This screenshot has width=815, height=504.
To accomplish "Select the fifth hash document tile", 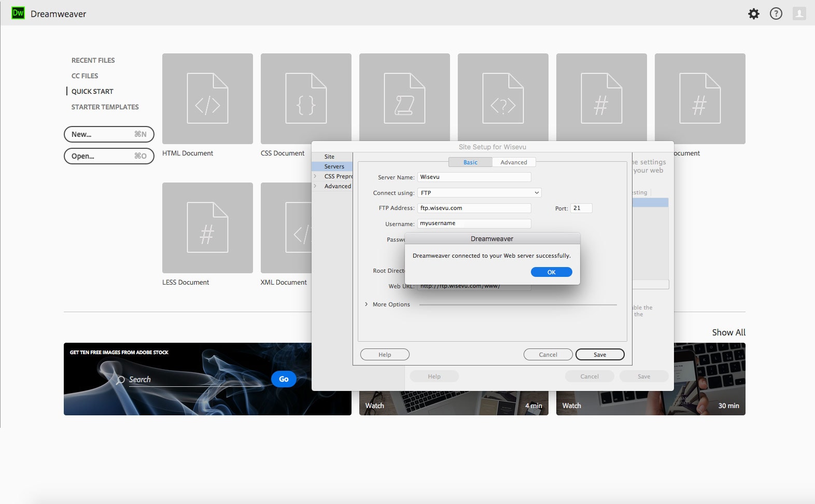I will click(601, 97).
